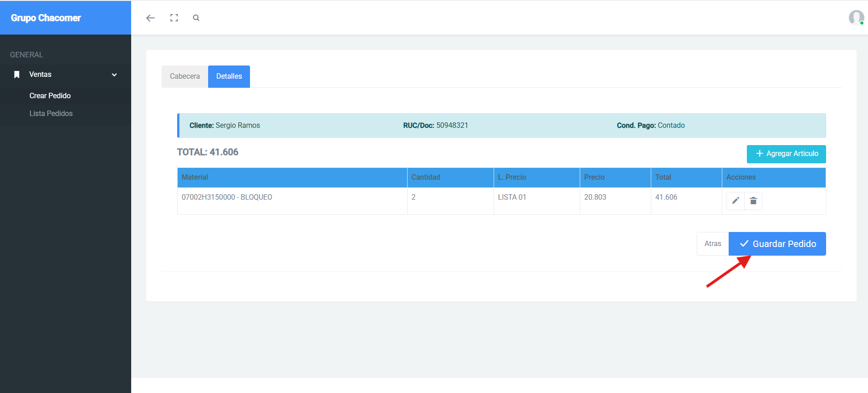Image resolution: width=868 pixels, height=393 pixels.
Task: Go to Lista Pedidos in sidebar
Action: pyautogui.click(x=51, y=113)
